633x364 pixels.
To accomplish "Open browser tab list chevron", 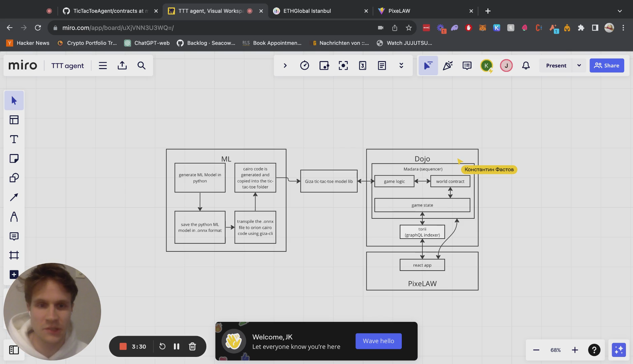I will pyautogui.click(x=620, y=11).
